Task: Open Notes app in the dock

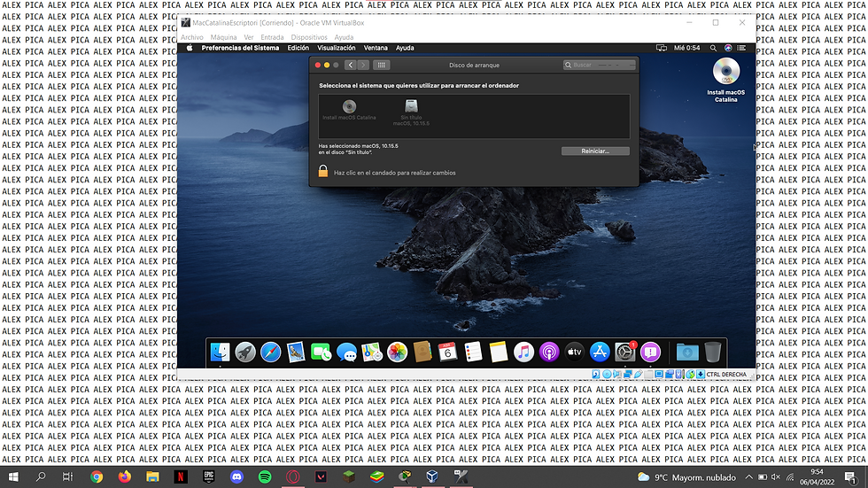Action: tap(498, 352)
